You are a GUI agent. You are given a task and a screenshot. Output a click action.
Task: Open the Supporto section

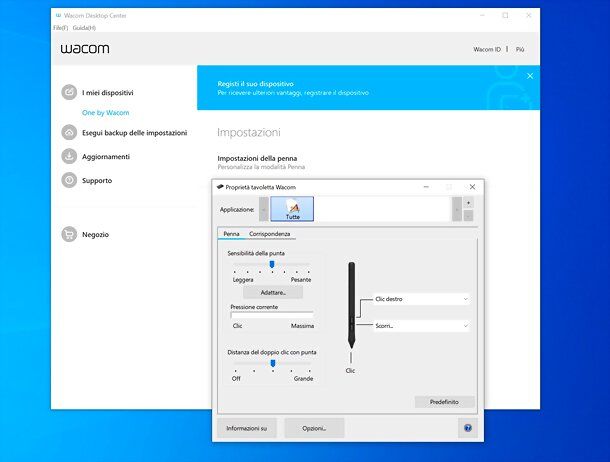coord(97,180)
